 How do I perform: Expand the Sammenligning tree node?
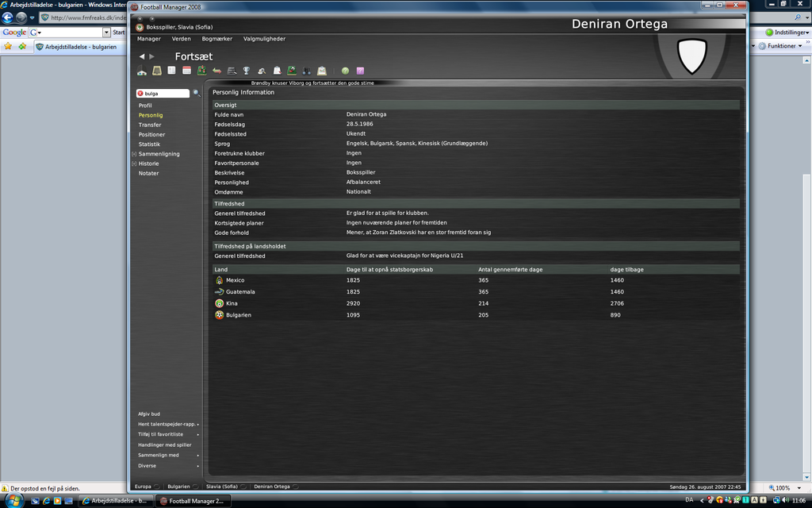134,154
